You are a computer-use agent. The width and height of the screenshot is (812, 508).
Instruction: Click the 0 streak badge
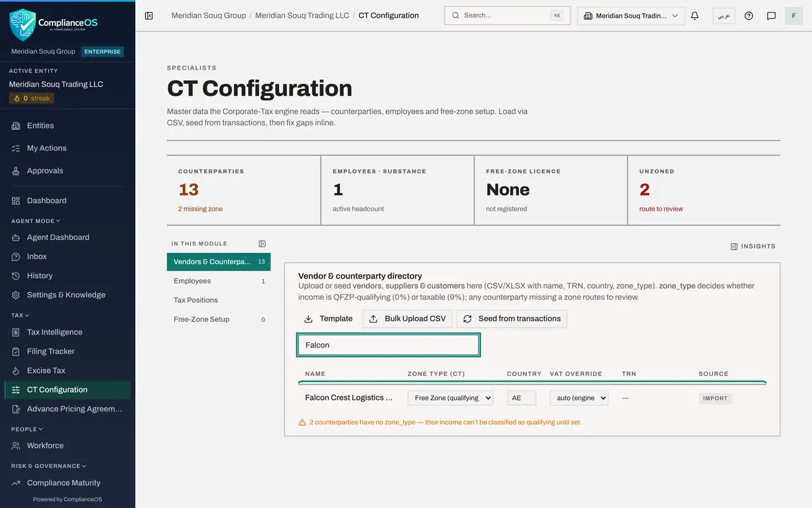point(32,98)
